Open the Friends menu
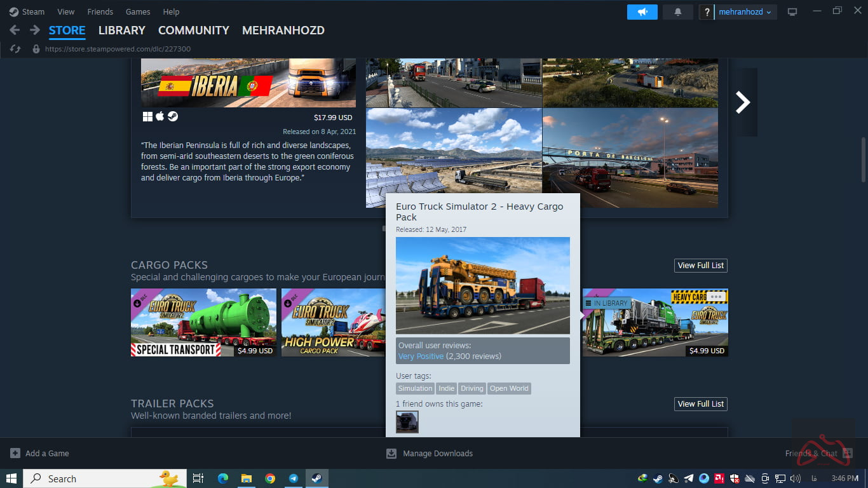 (x=100, y=11)
